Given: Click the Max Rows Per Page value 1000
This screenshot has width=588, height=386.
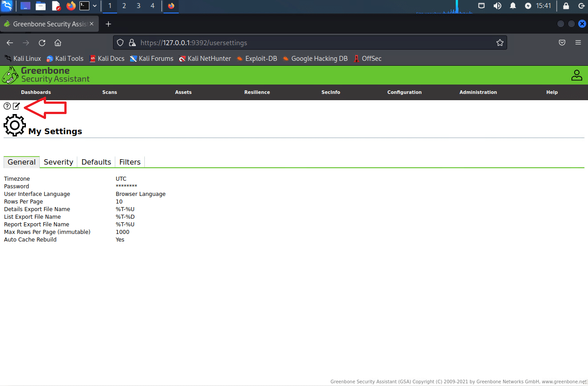Looking at the screenshot, I should (x=122, y=232).
